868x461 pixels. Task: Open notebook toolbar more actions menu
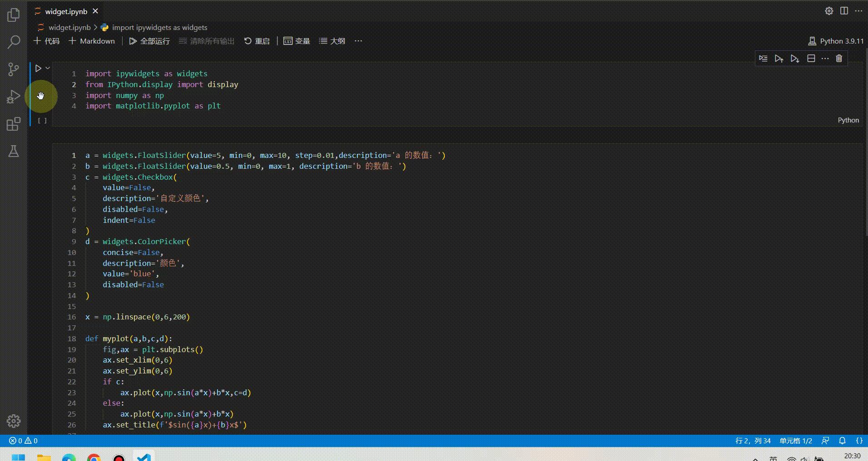358,41
